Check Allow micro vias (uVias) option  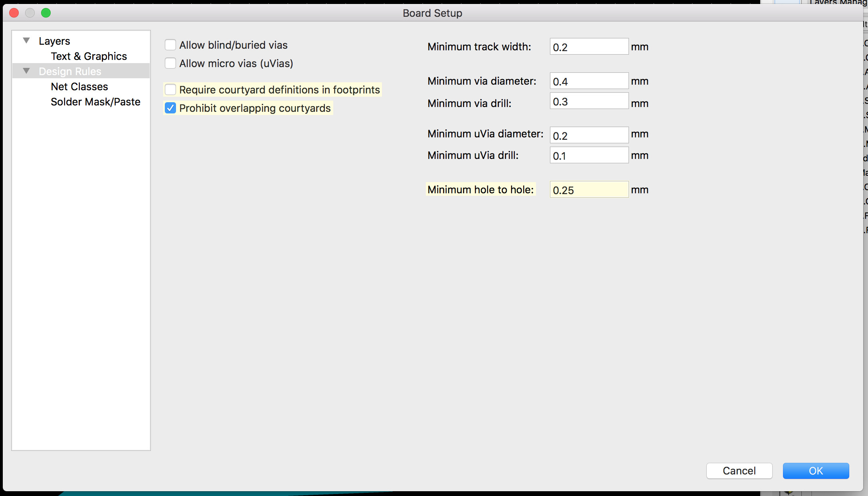(x=170, y=63)
